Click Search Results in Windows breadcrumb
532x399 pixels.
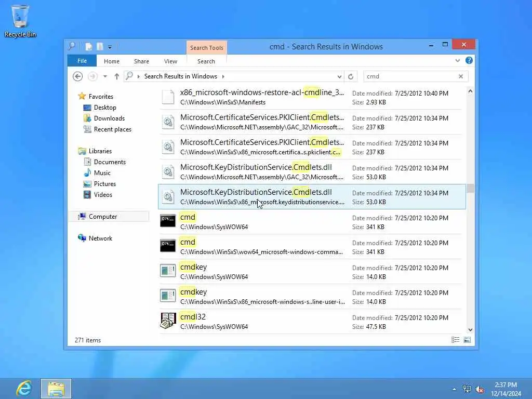180,76
